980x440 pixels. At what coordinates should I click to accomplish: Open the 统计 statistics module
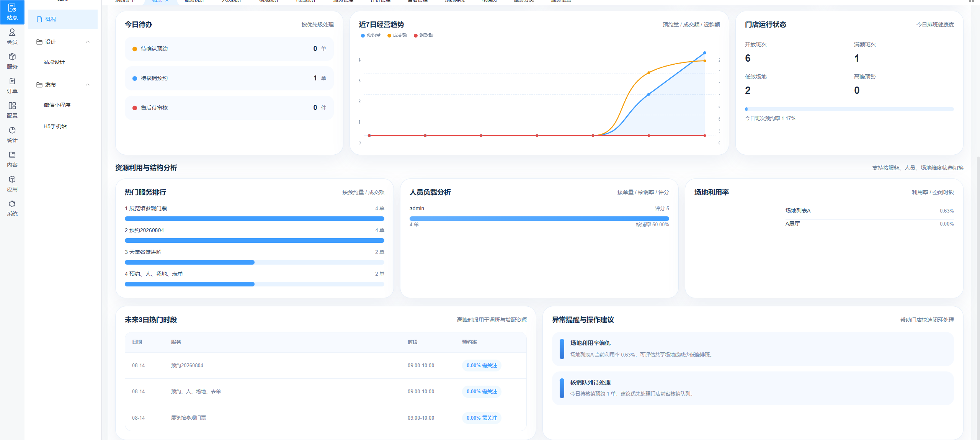point(12,134)
